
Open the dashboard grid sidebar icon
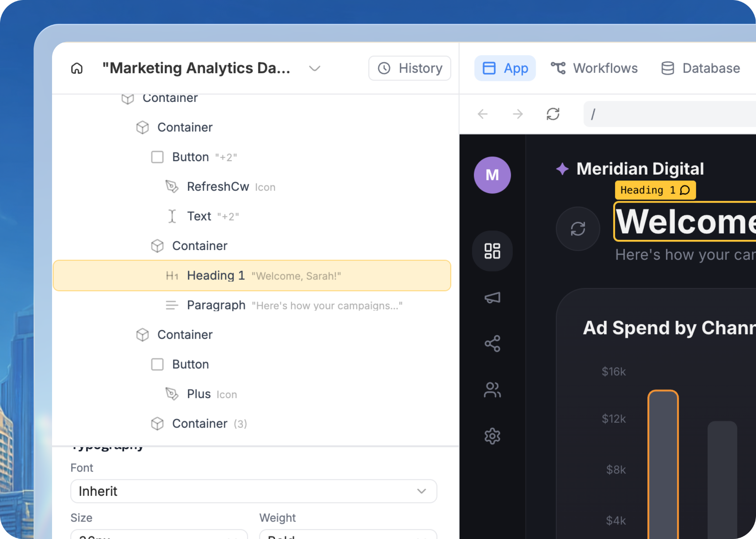[x=492, y=251]
